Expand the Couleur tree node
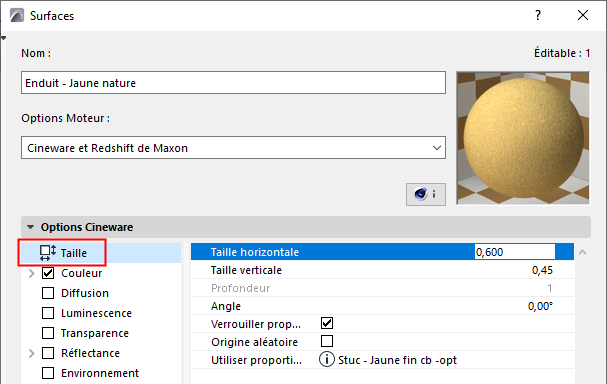This screenshot has height=384, width=607. click(32, 273)
